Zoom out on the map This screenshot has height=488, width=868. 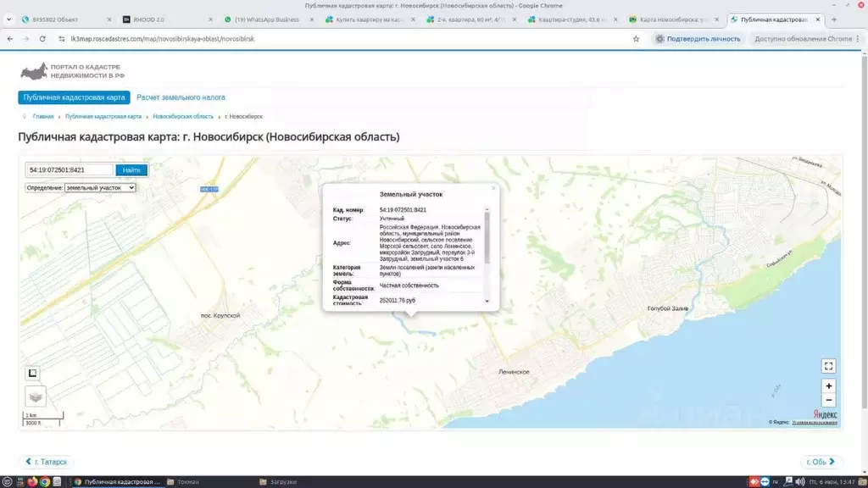coord(828,400)
